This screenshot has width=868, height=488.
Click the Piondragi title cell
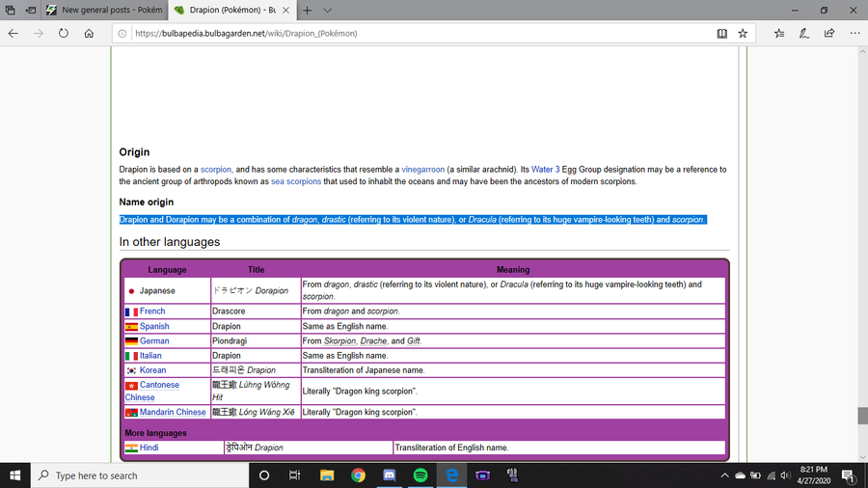click(256, 340)
